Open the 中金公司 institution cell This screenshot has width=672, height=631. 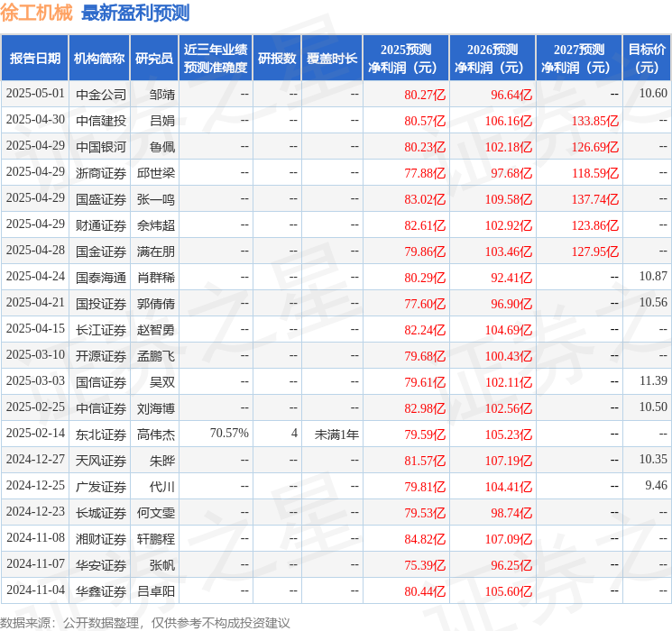[x=101, y=94]
